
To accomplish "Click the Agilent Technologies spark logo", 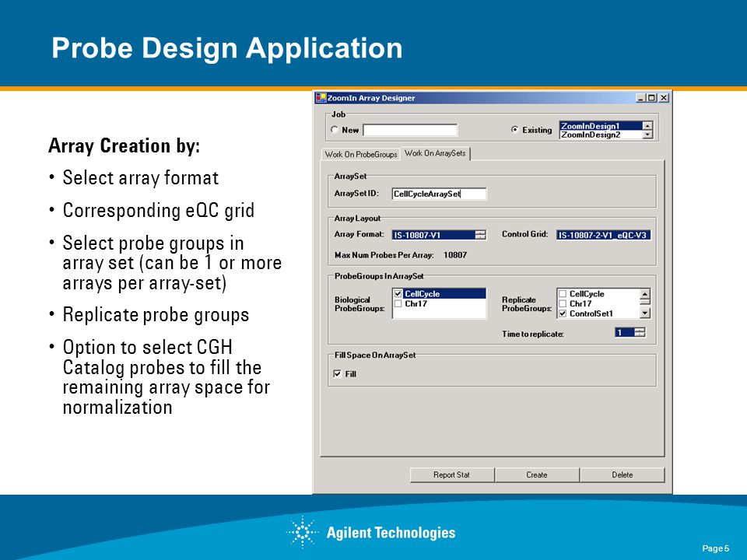I will [302, 532].
